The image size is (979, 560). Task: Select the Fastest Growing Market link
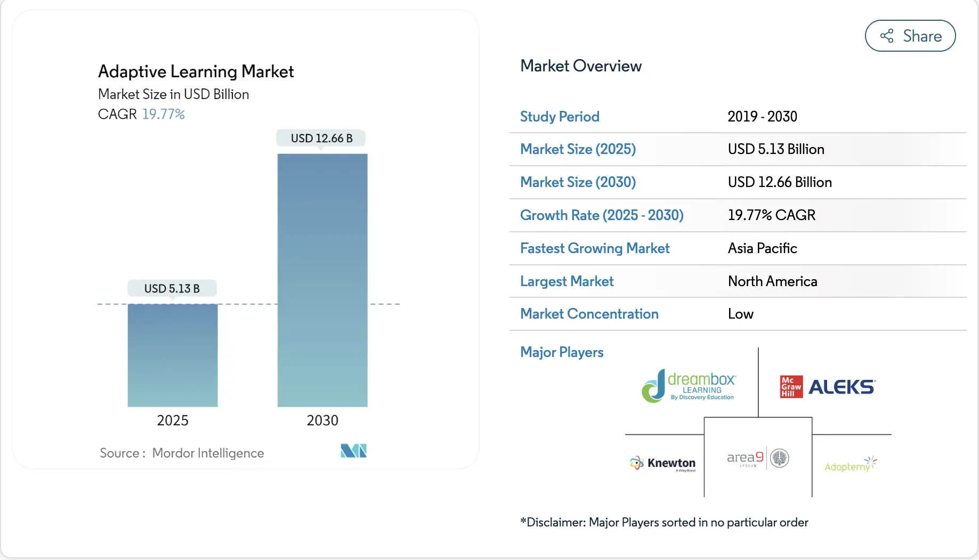coord(594,248)
